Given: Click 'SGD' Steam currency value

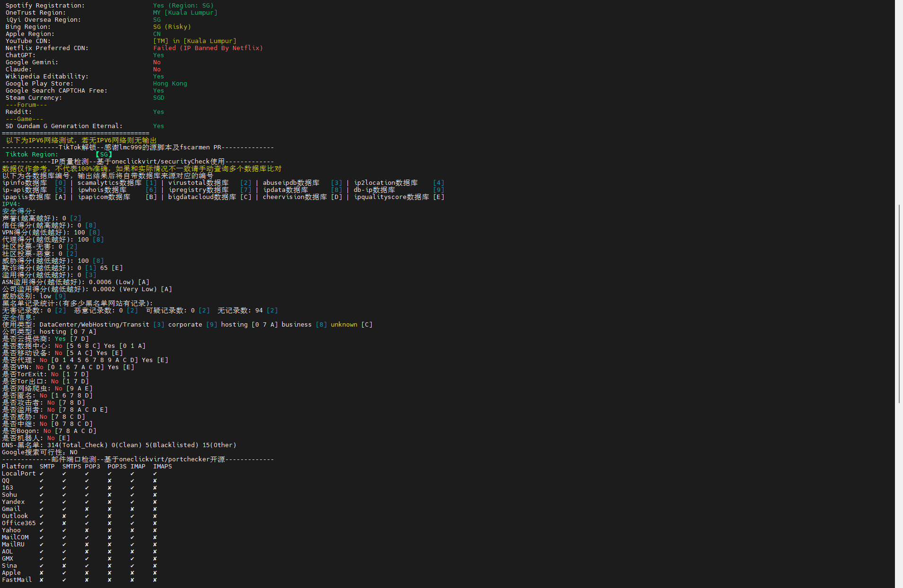Looking at the screenshot, I should click(x=159, y=98).
